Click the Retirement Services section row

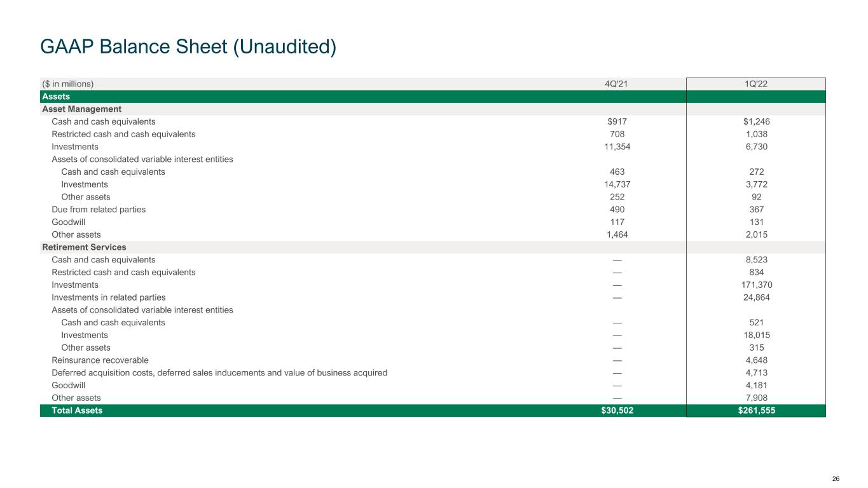[84, 247]
